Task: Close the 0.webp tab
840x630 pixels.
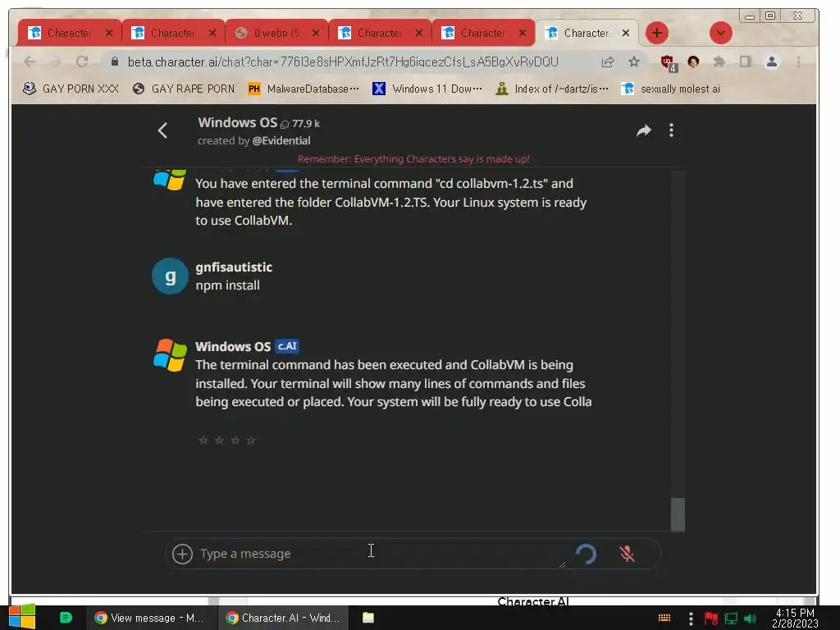Action: point(316,33)
